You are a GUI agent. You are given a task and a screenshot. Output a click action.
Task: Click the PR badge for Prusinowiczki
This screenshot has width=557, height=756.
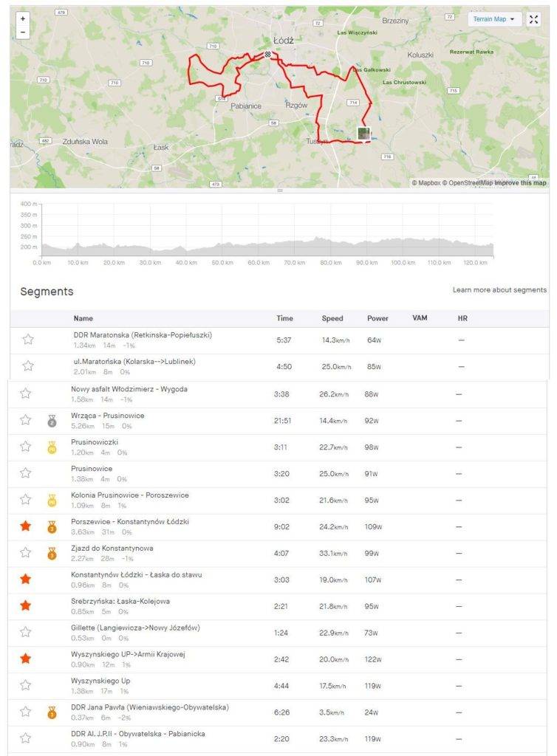click(52, 447)
